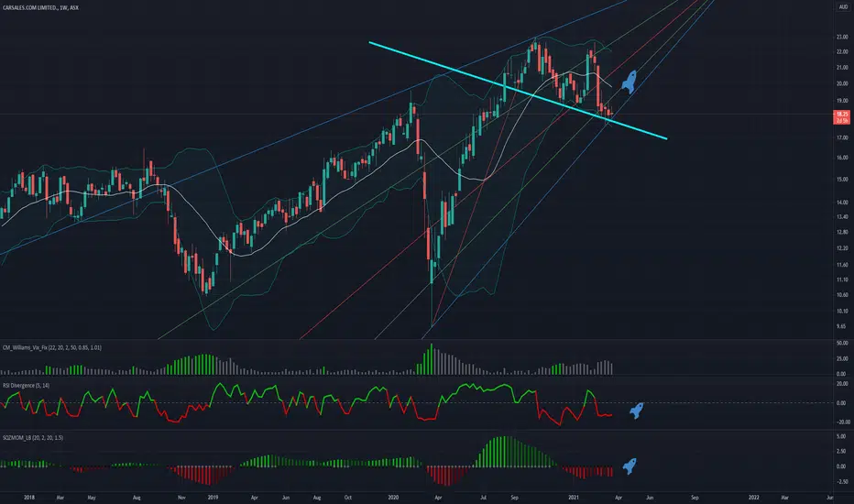Select the rocket sticker on the price chart
This screenshot has width=854, height=504.
pyautogui.click(x=630, y=82)
